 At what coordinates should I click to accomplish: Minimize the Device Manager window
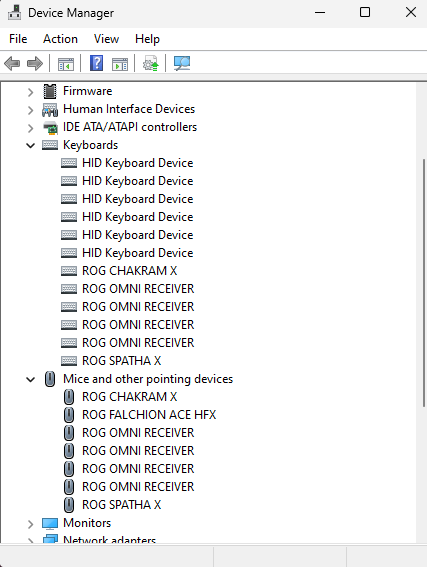(x=320, y=13)
